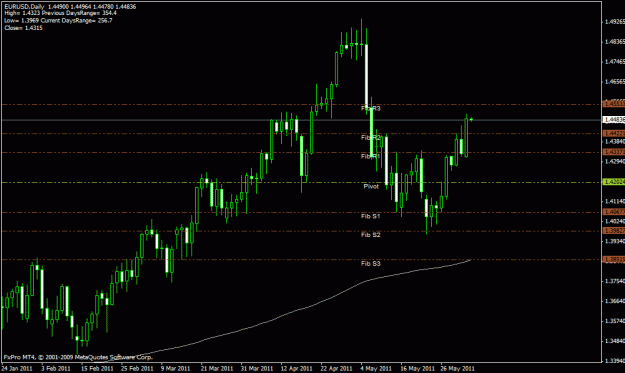Click the green Pivot price tag on axis
This screenshot has width=625, height=373.
[x=614, y=182]
